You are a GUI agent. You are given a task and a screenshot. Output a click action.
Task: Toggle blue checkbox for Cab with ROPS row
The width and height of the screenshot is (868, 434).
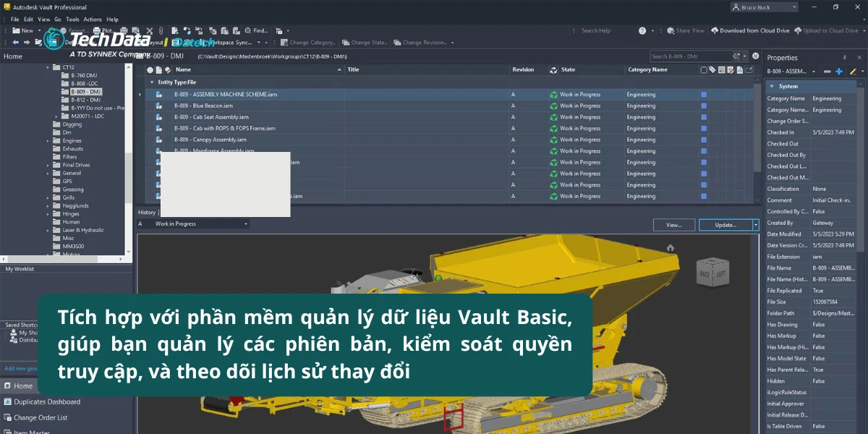pos(704,129)
